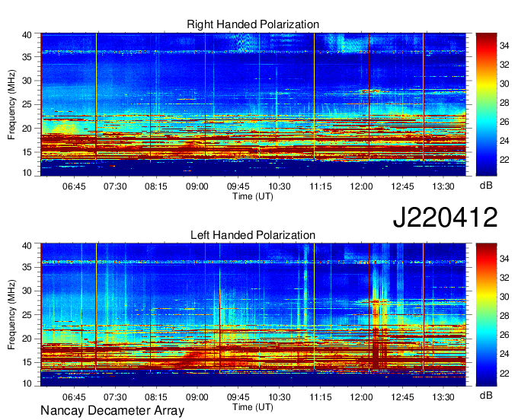Click the 34 dB tick on Left Handed colorbar

point(504,259)
